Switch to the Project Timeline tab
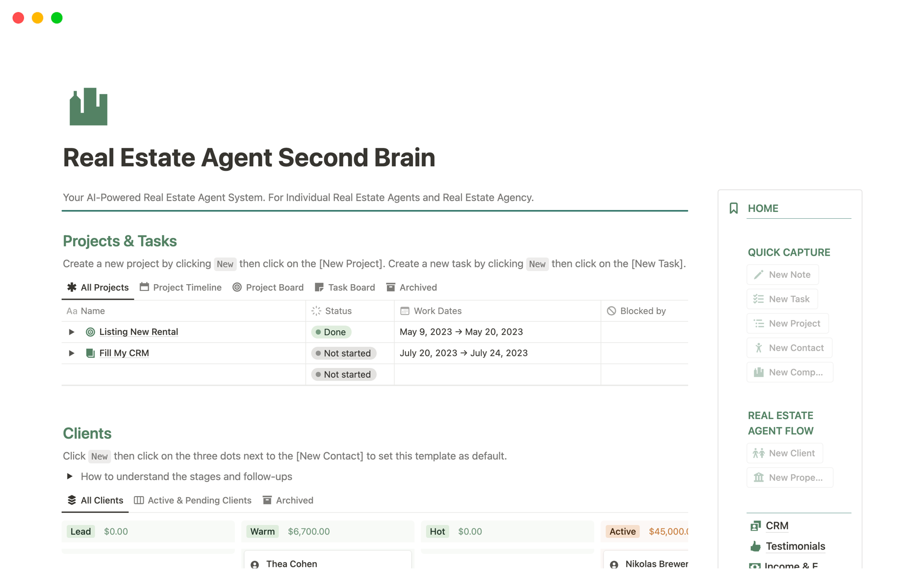This screenshot has width=924, height=578. click(x=180, y=288)
